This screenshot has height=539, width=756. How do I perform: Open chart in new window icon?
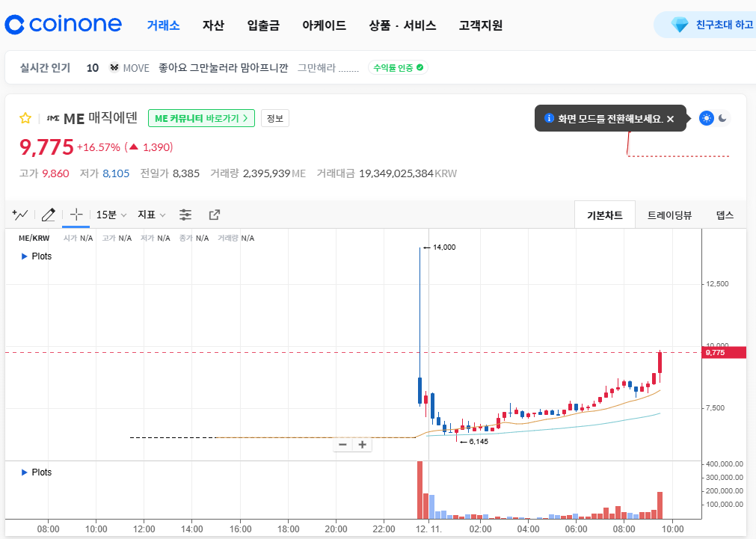tap(215, 215)
